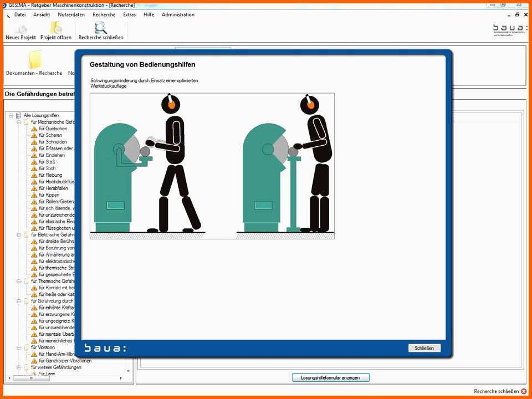Select the für Hochdruckflüssigkeiten tree item

57,182
